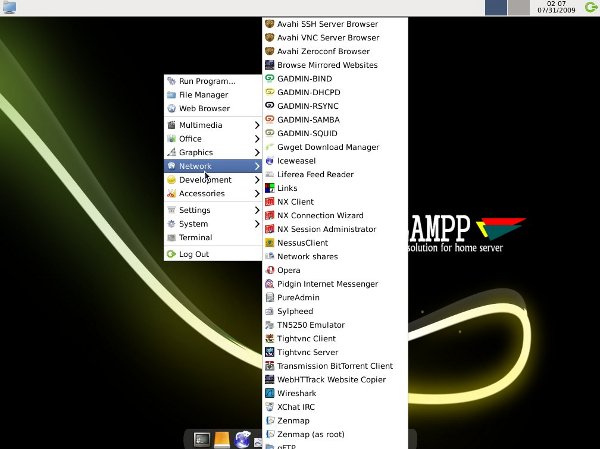600x449 pixels.
Task: Click the green logout icon in the top panel
Action: pos(591,7)
